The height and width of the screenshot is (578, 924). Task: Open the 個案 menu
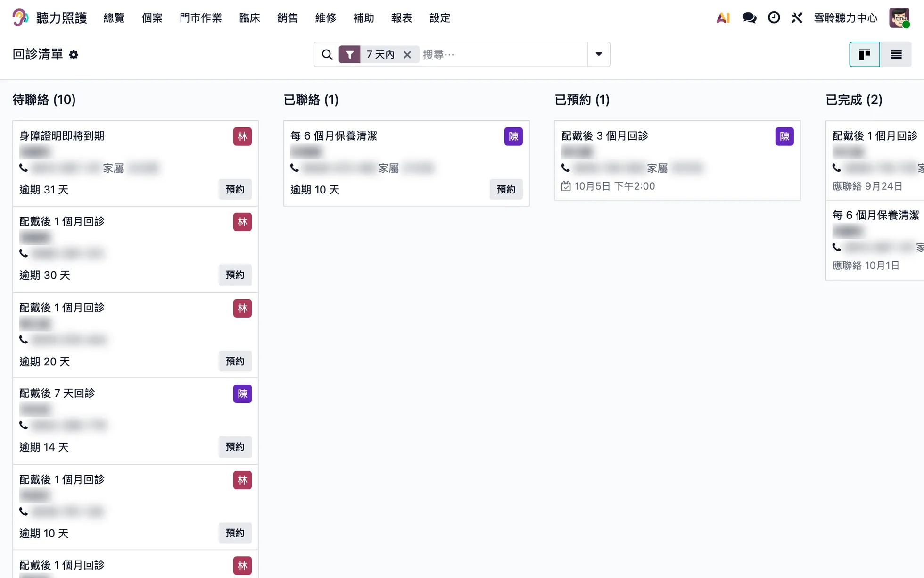152,18
